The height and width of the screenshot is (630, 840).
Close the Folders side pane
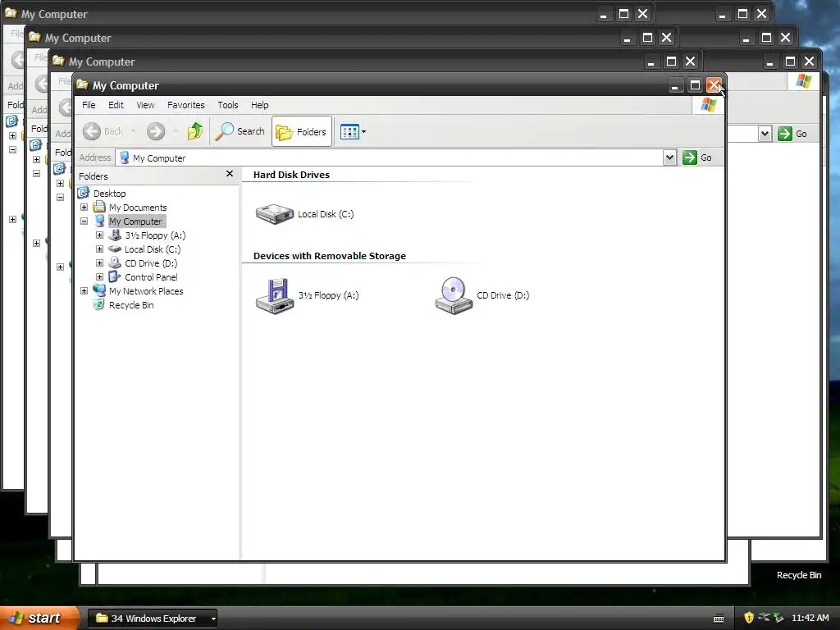tap(230, 174)
